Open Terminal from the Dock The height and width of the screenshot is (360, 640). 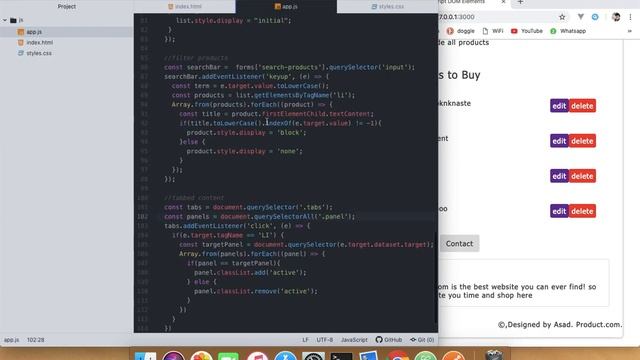[x=341, y=356]
